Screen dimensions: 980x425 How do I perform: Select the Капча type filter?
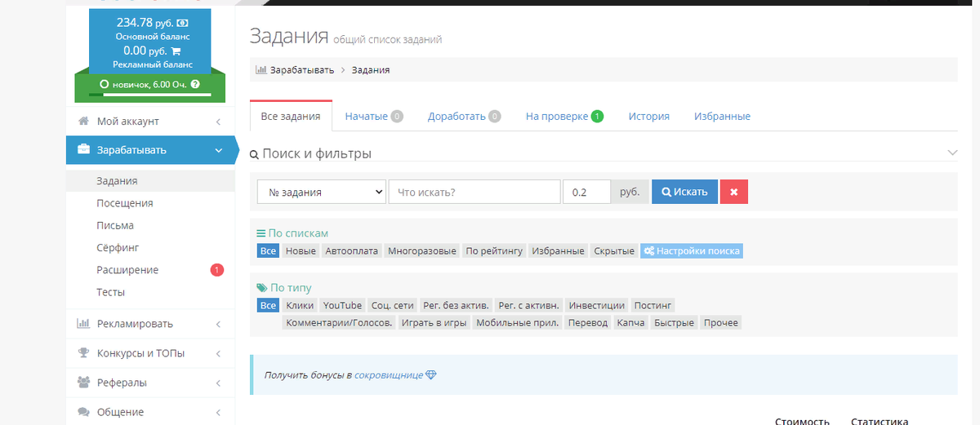tap(631, 323)
